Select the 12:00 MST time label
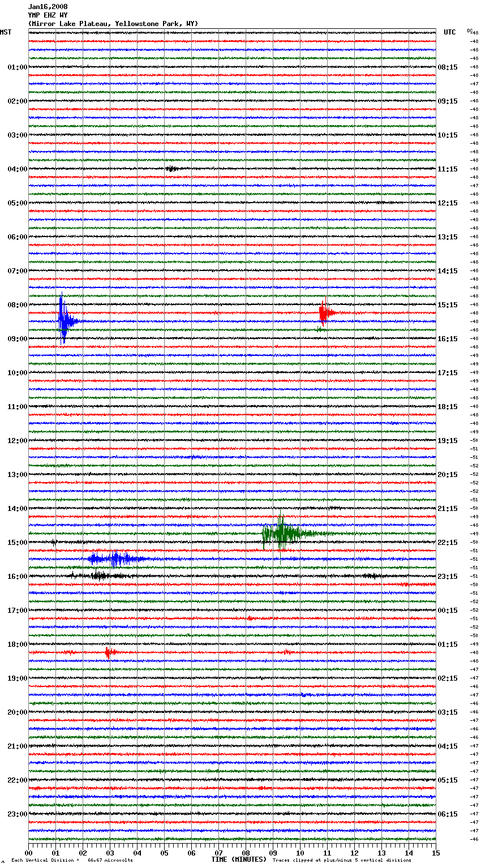 pos(17,441)
